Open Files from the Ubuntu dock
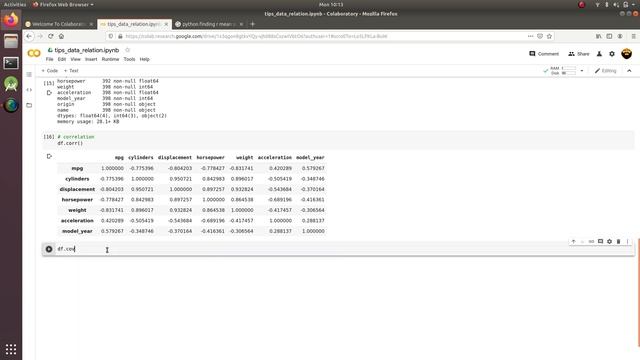This screenshot has height=360, width=640. [x=11, y=41]
